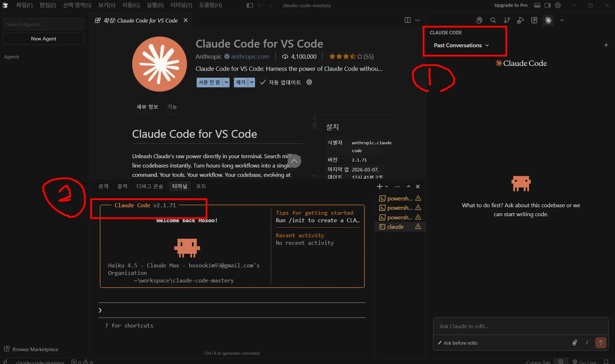The width and height of the screenshot is (615, 364).
Task: Switch to the 디버그 콘솔 panel tab
Action: point(150,186)
